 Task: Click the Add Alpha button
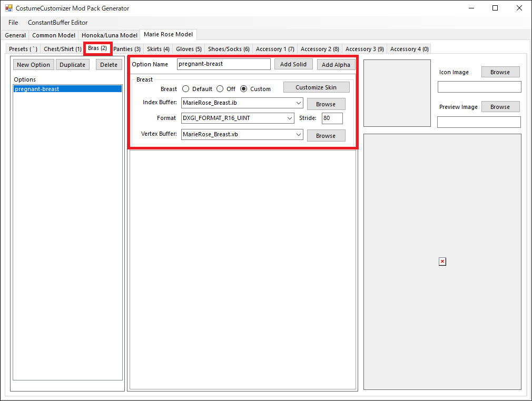click(x=336, y=64)
